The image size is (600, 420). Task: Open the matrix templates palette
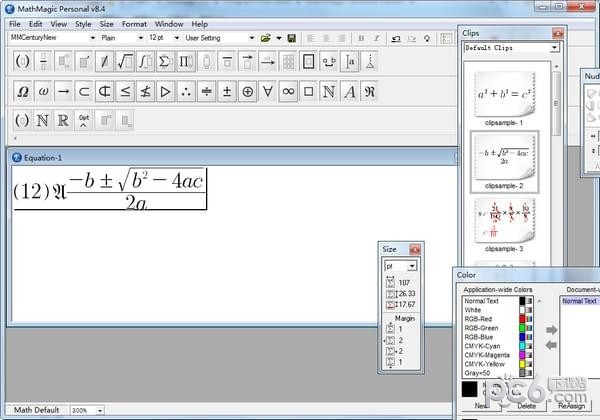pyautogui.click(x=288, y=61)
